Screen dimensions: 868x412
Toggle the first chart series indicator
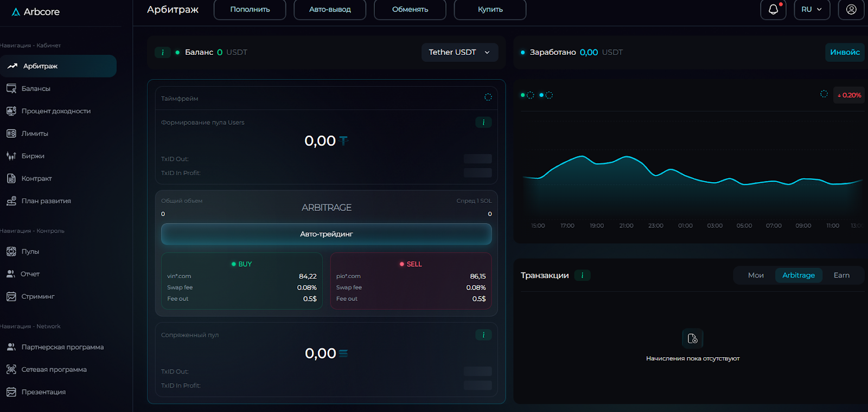click(x=527, y=95)
